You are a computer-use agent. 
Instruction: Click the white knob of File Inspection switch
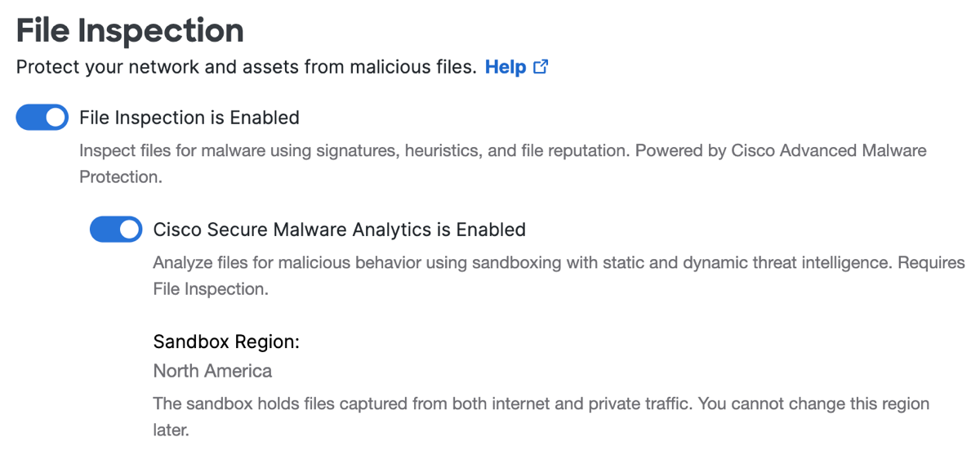pyautogui.click(x=56, y=118)
